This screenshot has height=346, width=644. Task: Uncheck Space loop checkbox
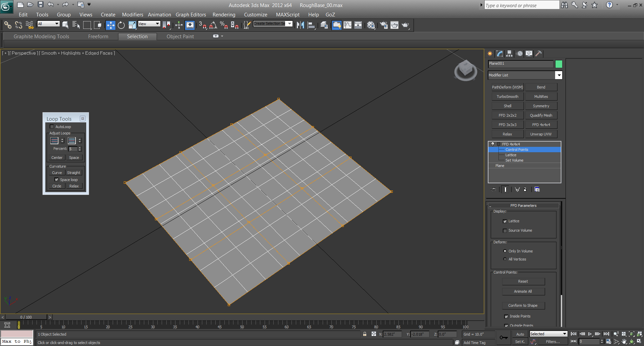point(57,180)
